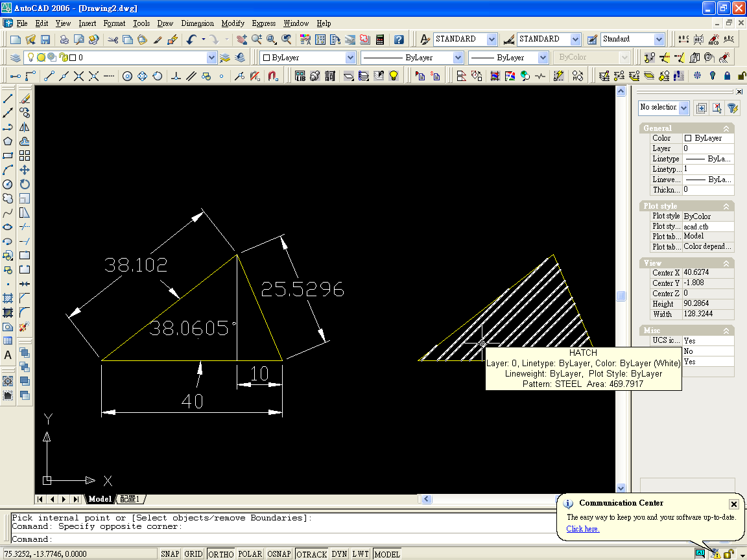Select the Move modify tool
Viewport: 747px width, 560px height.
click(25, 170)
